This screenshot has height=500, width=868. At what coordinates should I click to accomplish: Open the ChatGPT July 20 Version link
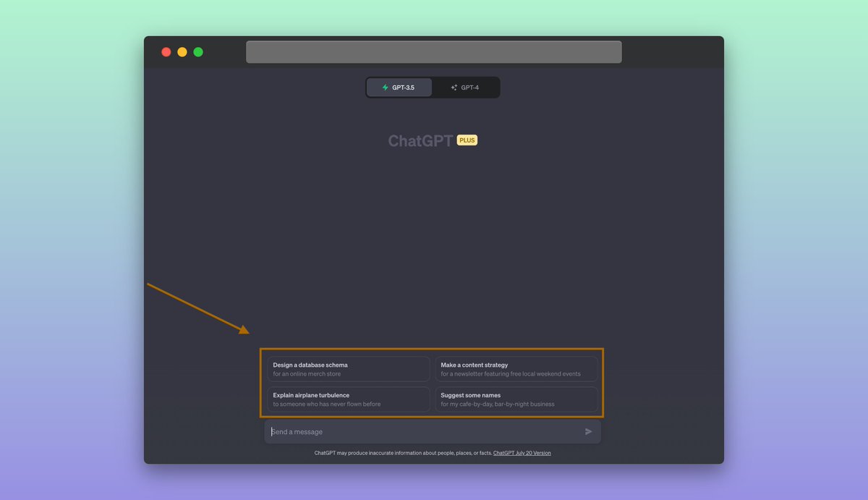[522, 453]
